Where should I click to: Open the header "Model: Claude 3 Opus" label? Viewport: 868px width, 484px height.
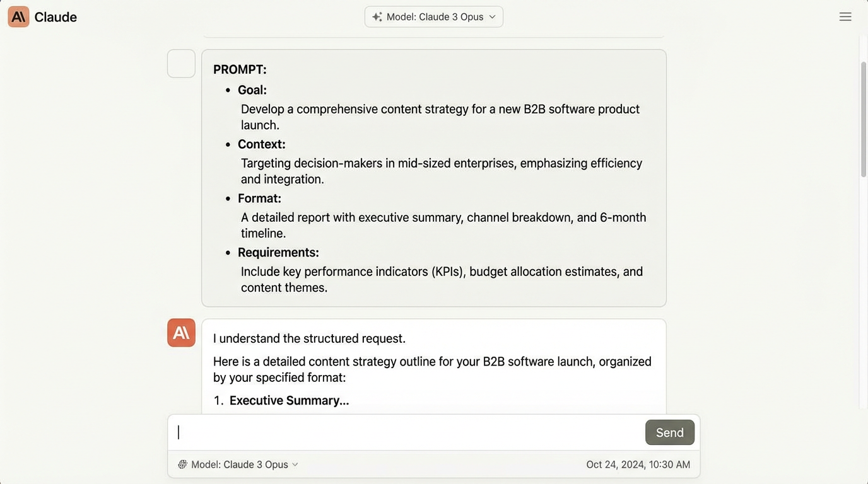435,17
